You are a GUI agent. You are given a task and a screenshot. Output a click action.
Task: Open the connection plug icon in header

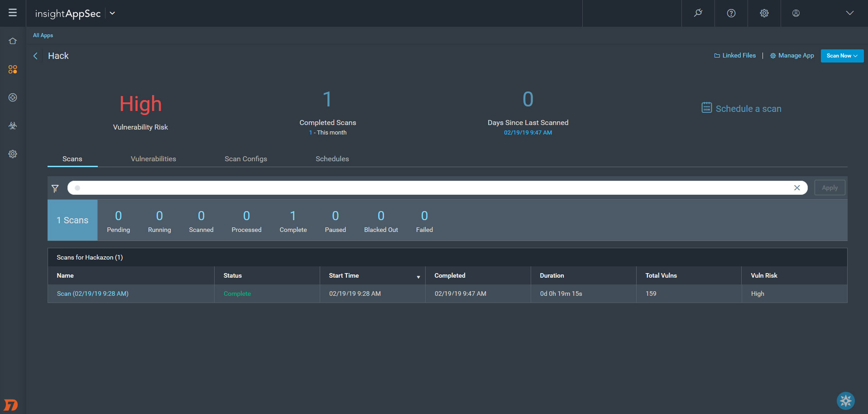pyautogui.click(x=698, y=13)
